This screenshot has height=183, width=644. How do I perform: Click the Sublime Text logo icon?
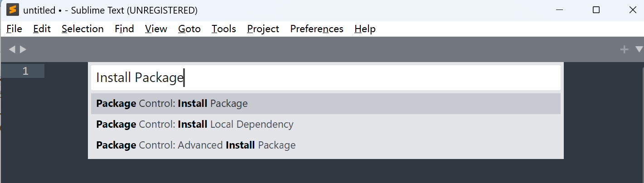coord(13,10)
